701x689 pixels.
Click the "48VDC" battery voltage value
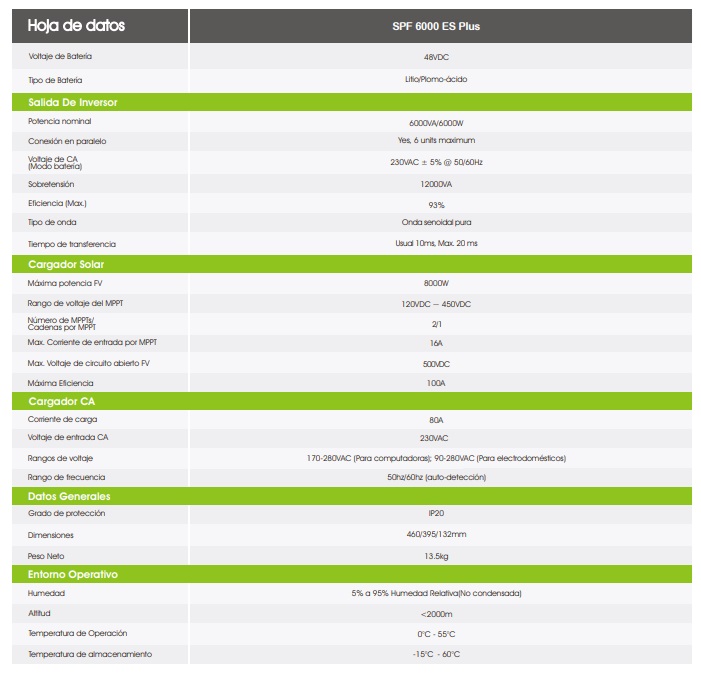click(435, 57)
